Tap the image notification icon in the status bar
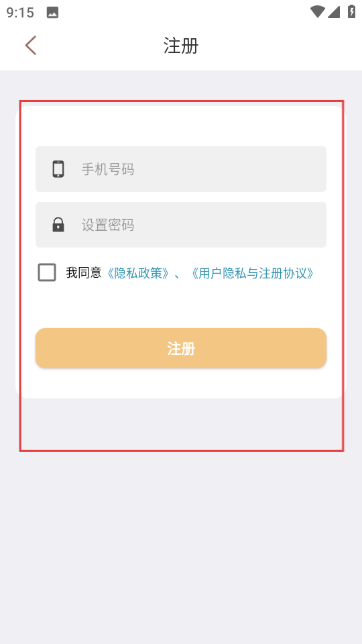 [52, 13]
